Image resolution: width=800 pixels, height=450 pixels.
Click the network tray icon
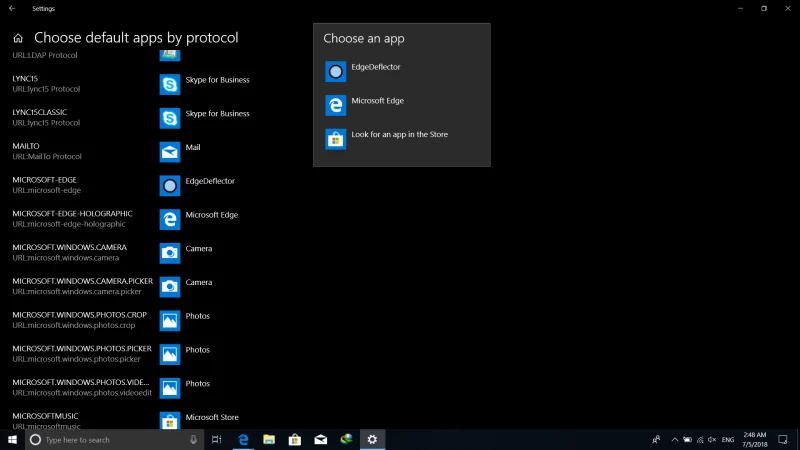(700, 439)
